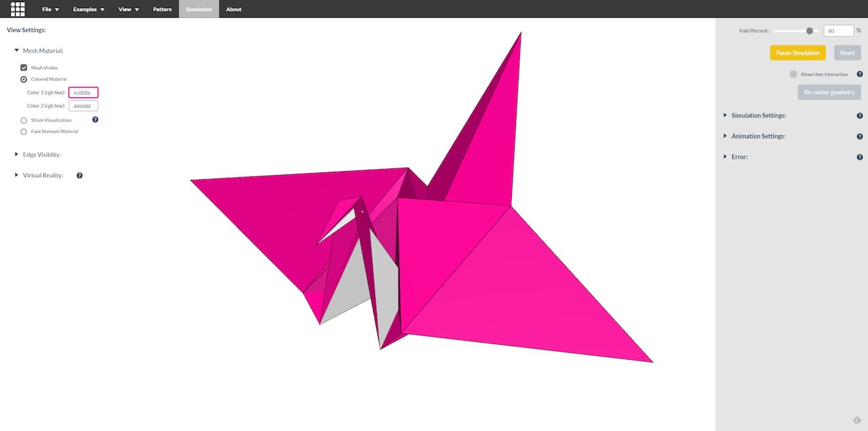Click the help icon next to Error
Image resolution: width=868 pixels, height=431 pixels.
(x=859, y=157)
